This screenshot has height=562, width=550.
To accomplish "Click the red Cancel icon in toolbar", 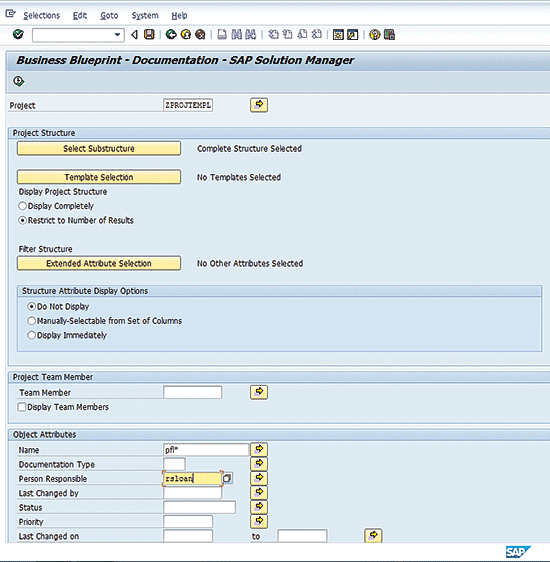I will 200,34.
